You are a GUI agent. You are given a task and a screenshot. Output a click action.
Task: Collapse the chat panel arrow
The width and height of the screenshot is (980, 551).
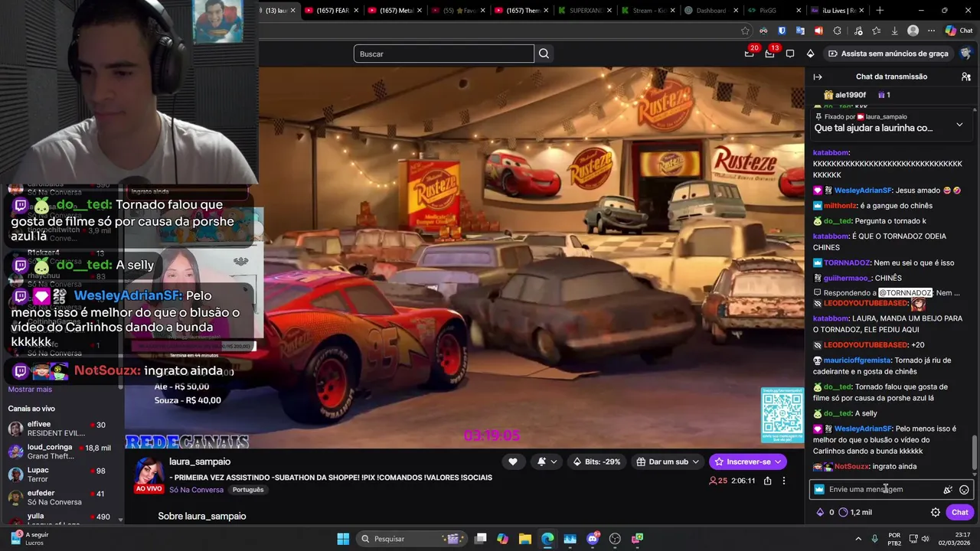click(818, 77)
